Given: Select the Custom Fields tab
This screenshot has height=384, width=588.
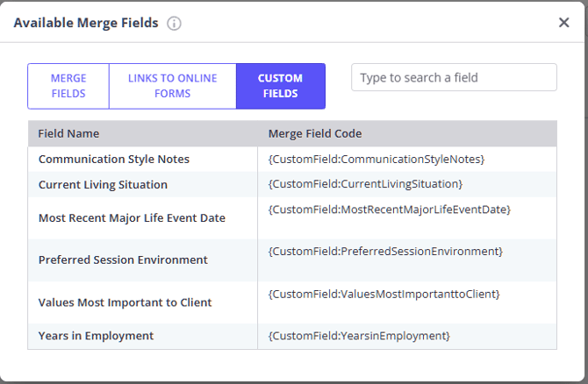Looking at the screenshot, I should (280, 86).
